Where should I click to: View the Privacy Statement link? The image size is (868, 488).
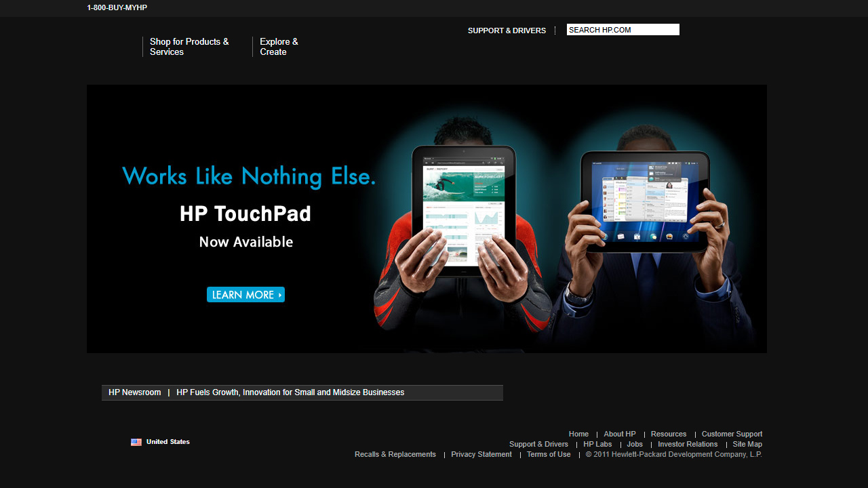pyautogui.click(x=481, y=454)
